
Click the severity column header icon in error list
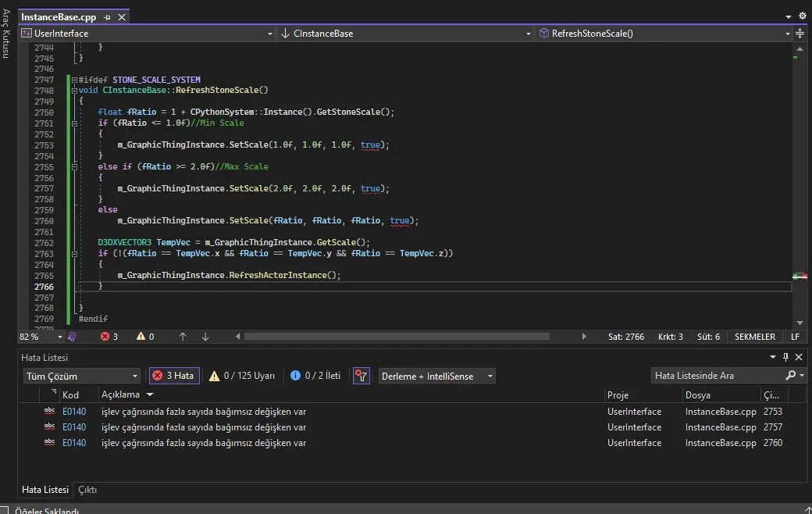[x=53, y=393]
